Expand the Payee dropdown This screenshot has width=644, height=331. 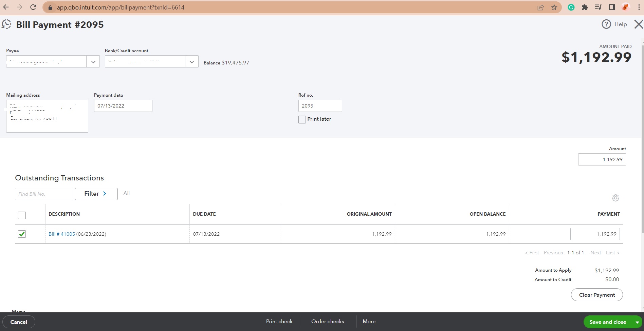tap(93, 62)
